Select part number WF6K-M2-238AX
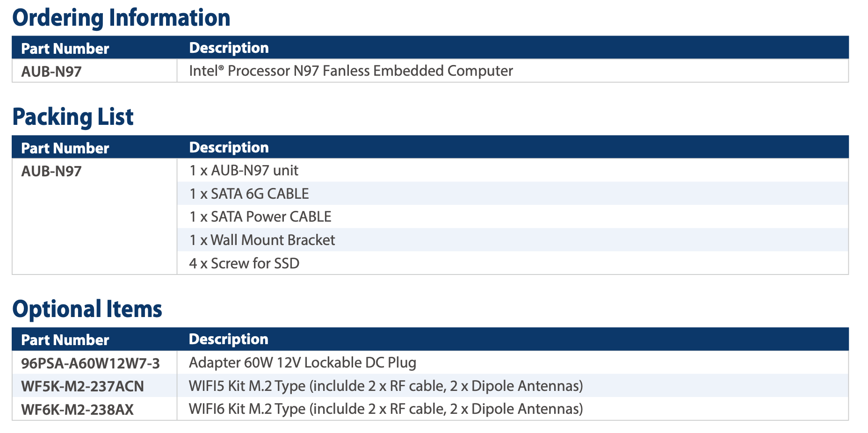This screenshot has height=433, width=868. coord(77,410)
